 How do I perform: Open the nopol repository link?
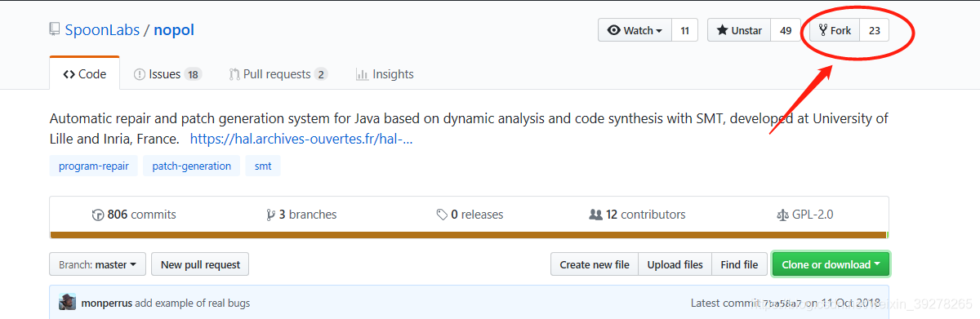click(174, 30)
